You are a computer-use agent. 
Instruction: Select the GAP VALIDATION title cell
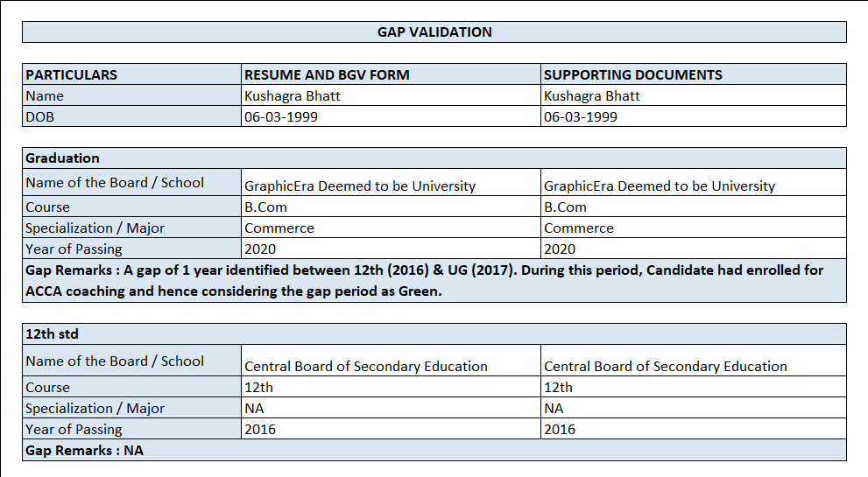click(434, 32)
